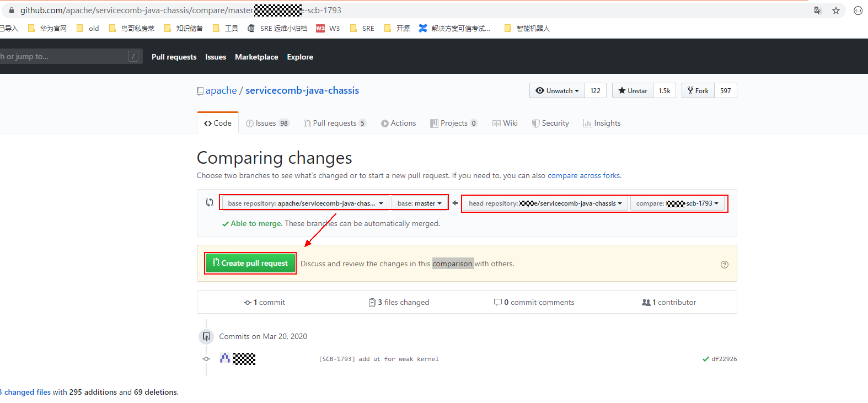Open the 鸟哥私房菜 bookmark folder

coord(132,28)
